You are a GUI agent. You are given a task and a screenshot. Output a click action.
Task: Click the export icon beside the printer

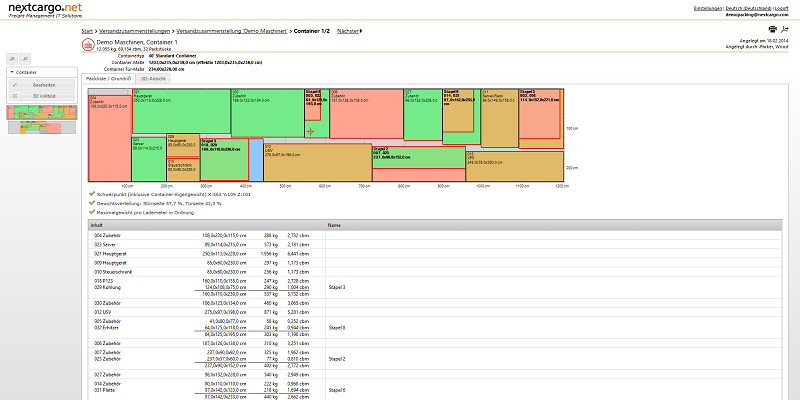pos(785,29)
